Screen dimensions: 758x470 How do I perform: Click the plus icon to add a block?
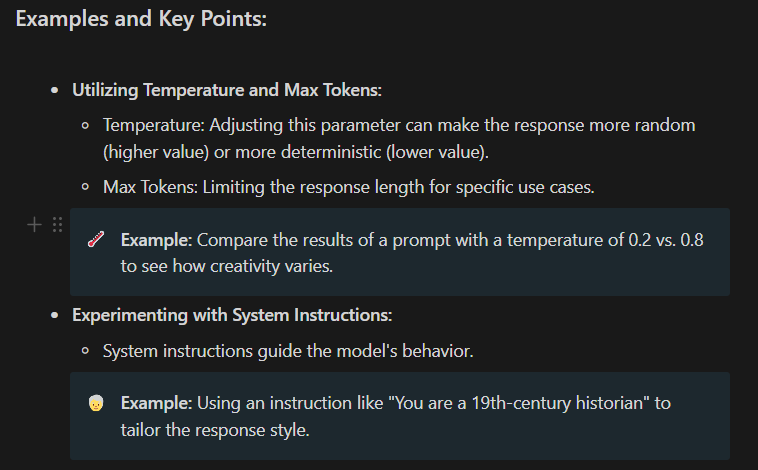point(34,225)
